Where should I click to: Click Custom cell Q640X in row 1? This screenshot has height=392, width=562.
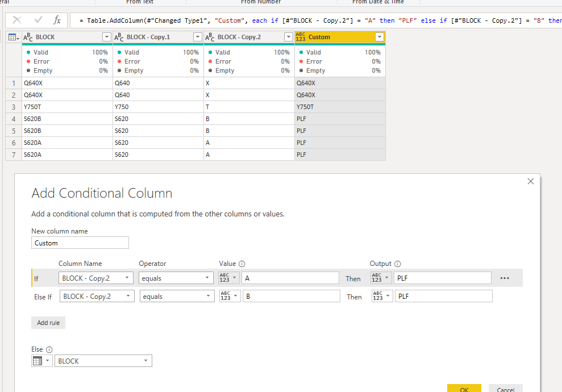point(340,83)
